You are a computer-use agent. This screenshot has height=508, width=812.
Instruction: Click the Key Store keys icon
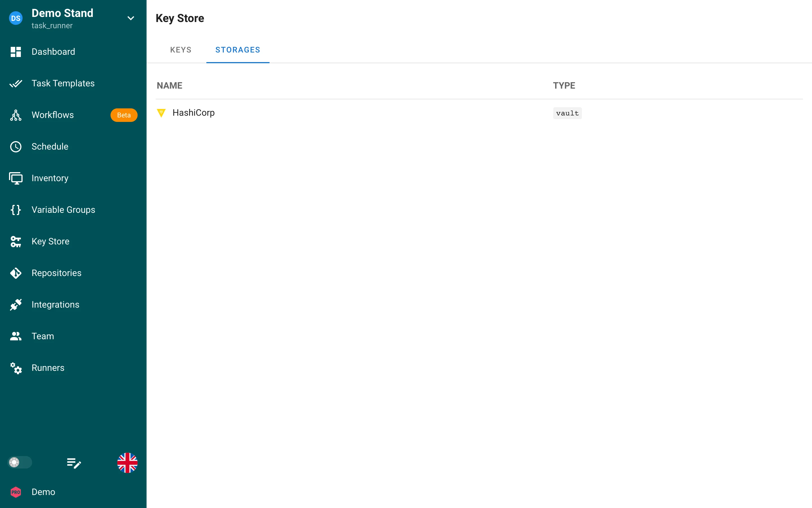16,241
